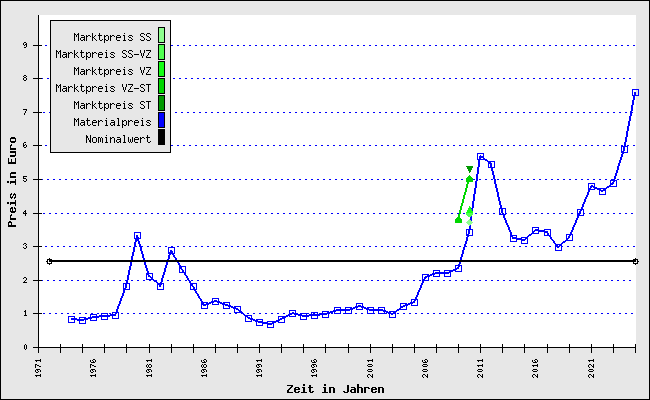Click the blue Materialpreis legend swatch

pos(162,121)
